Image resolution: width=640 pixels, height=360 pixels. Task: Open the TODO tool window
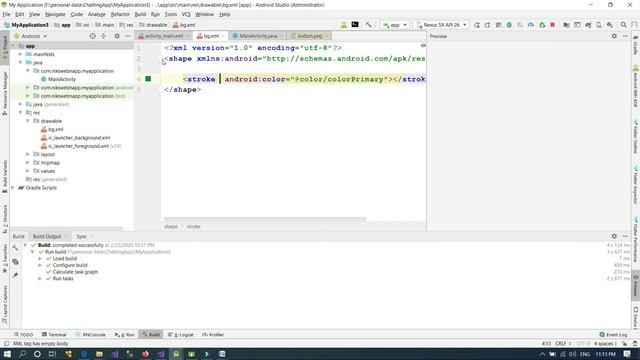tap(23, 334)
